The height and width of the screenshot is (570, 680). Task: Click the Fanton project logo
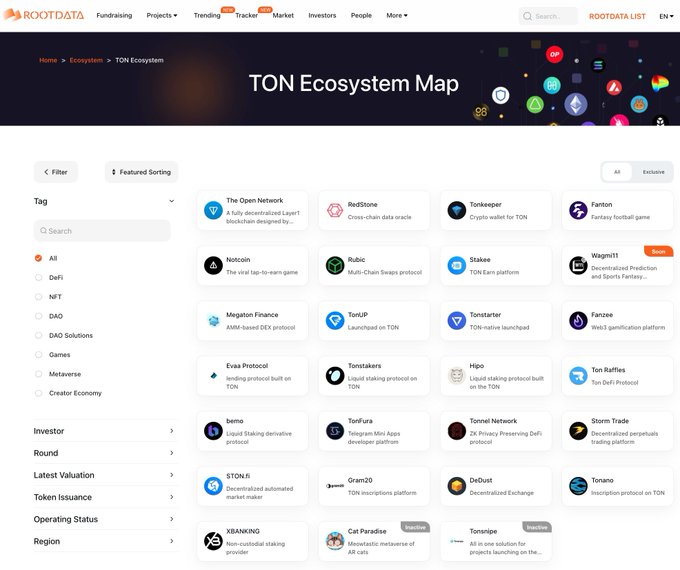click(x=578, y=210)
